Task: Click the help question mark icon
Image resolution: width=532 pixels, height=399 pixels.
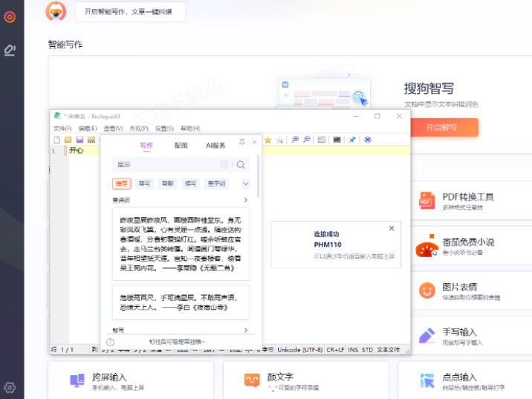Action: [x=110, y=342]
